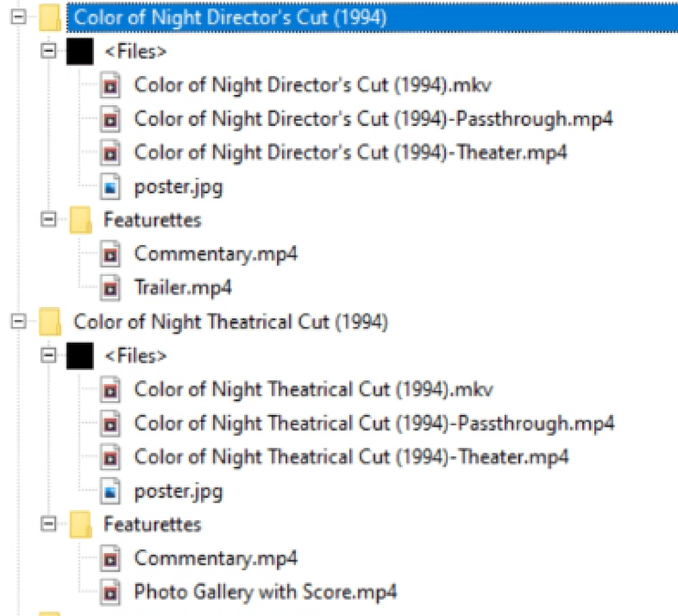Click video icon of Theatrical Cut Commentary.mp4
The height and width of the screenshot is (616, 678).
tap(111, 558)
